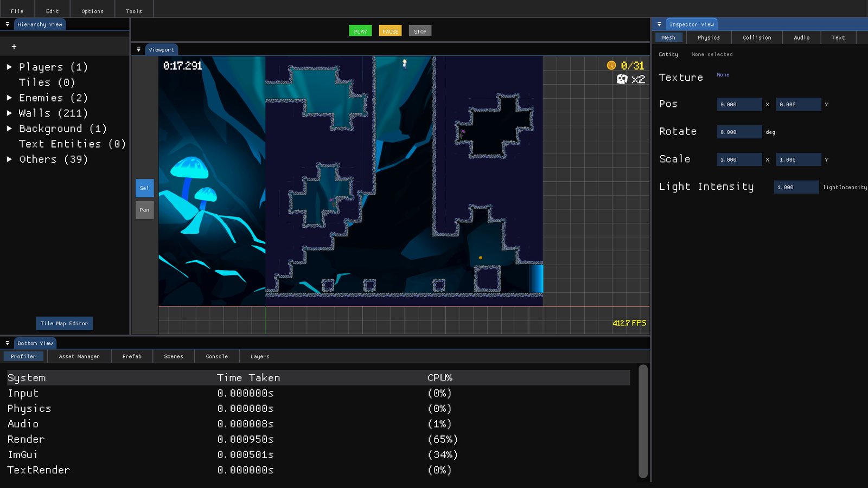Open the Tools menu

(134, 11)
